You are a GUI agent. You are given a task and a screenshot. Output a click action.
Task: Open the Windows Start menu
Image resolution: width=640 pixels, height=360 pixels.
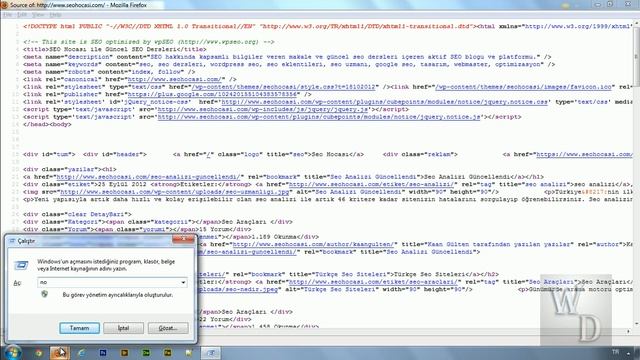point(12,352)
